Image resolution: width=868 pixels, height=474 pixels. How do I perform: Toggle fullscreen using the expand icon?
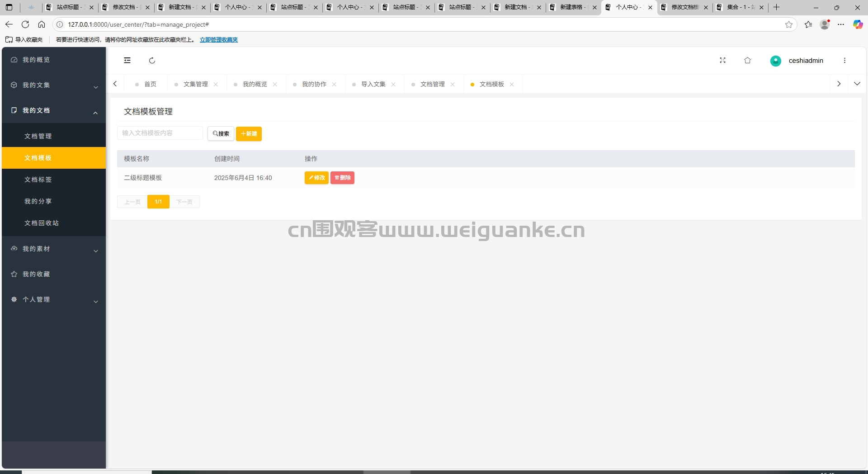pos(722,61)
